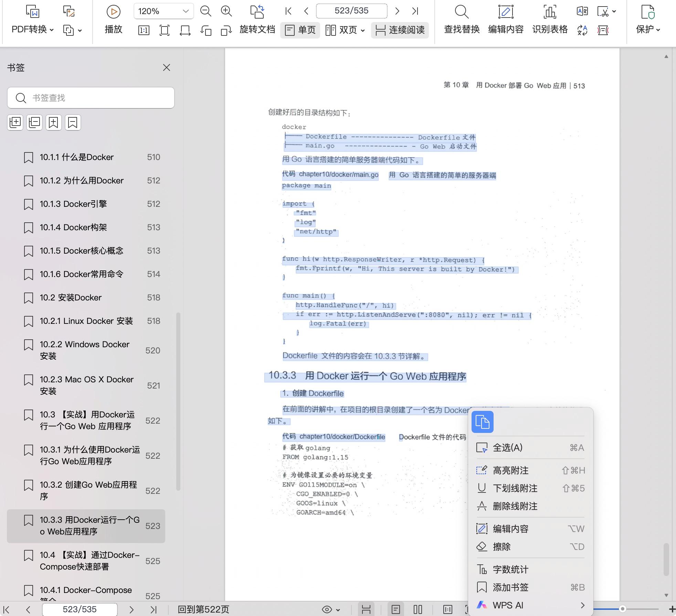676x616 pixels.
Task: Go to previous page in status bar
Action: pos(28,609)
